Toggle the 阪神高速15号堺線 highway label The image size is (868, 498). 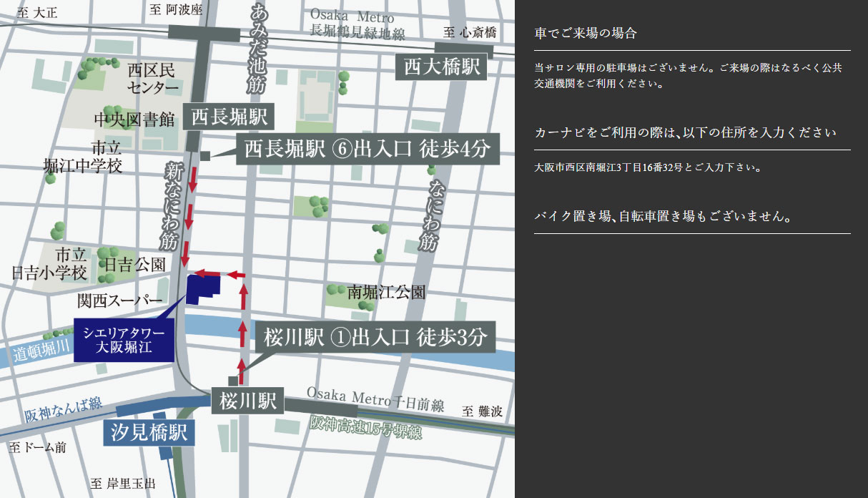(367, 425)
